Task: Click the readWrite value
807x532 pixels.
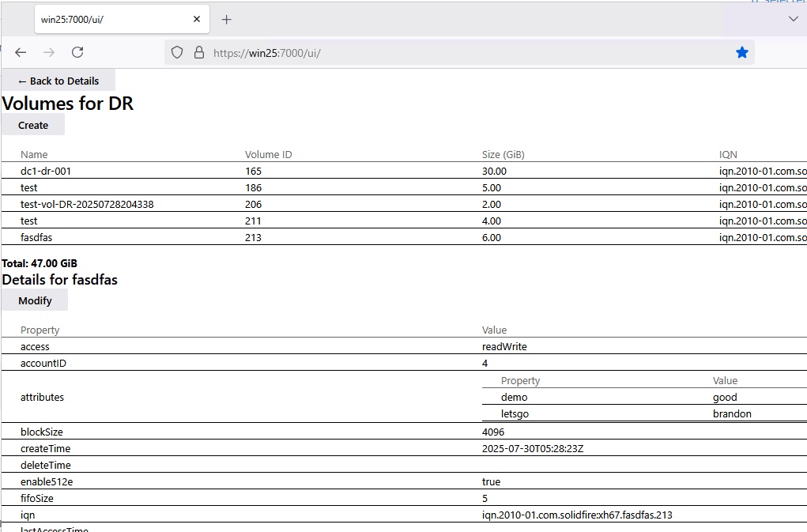Action: click(504, 346)
